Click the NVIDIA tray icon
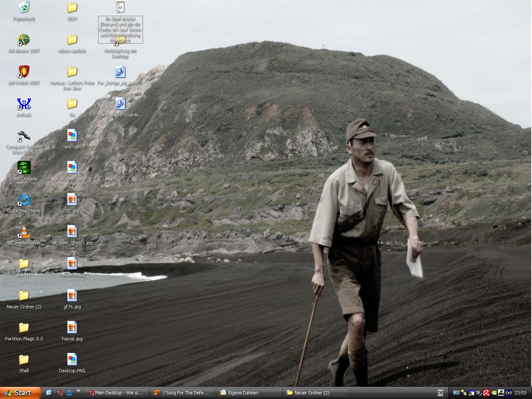The height and width of the screenshot is (399, 532). point(494,393)
